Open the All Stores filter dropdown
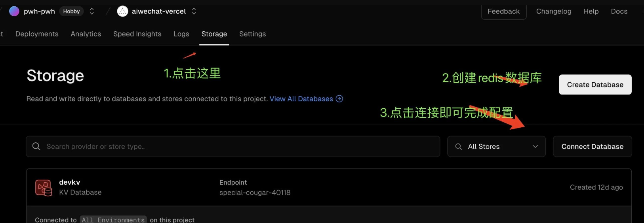 [x=497, y=147]
